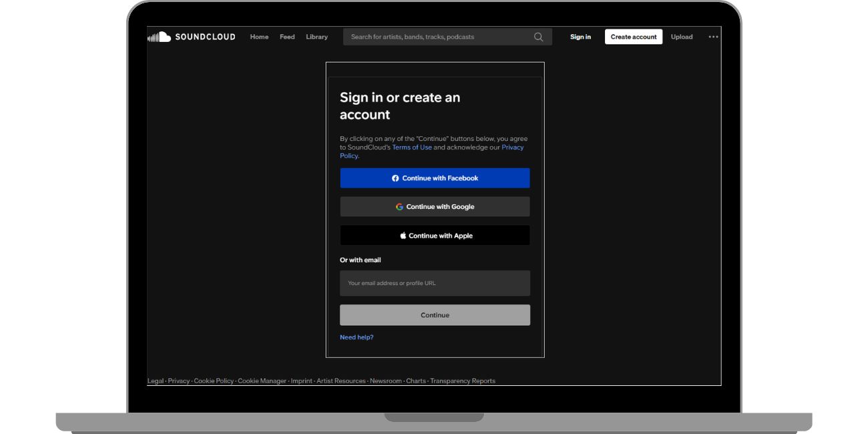Switch to the Feed section

(287, 37)
